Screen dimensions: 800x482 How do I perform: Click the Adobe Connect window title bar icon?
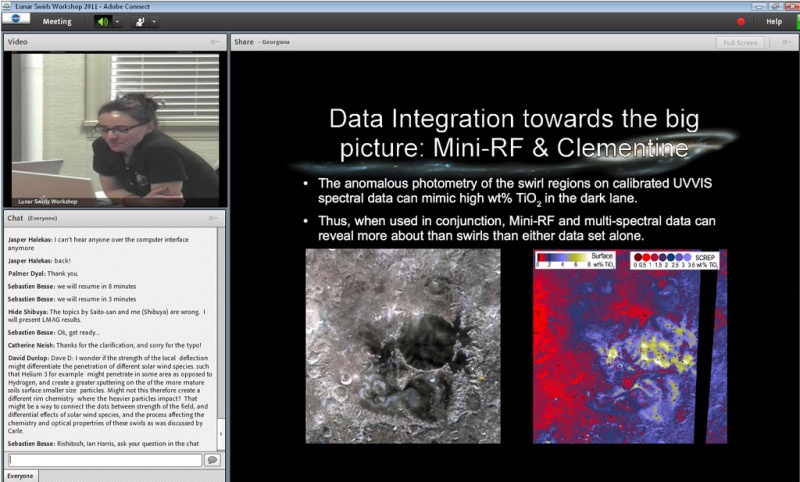(7, 6)
